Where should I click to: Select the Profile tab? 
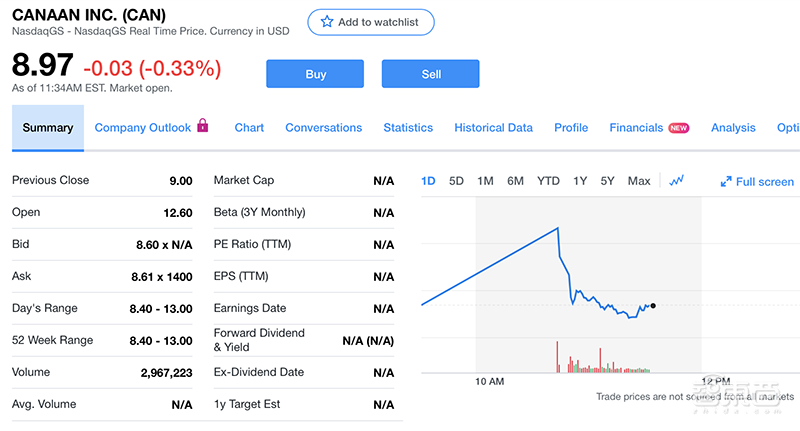tap(571, 128)
